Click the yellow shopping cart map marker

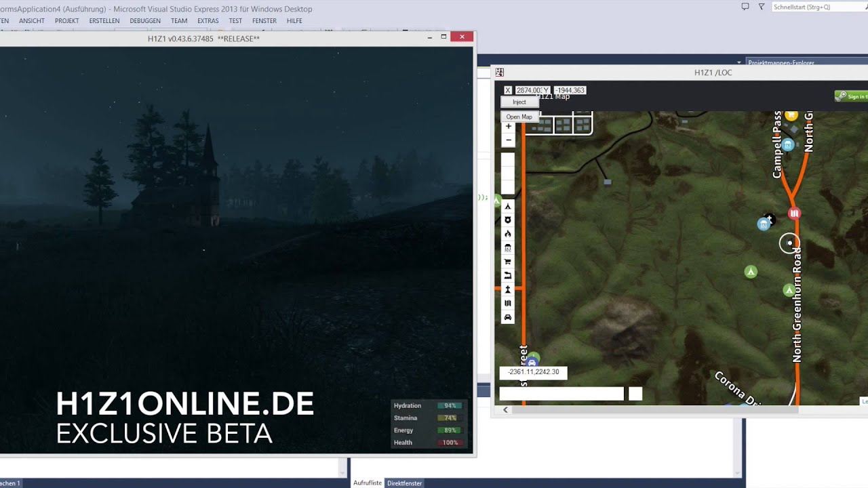tap(791, 116)
